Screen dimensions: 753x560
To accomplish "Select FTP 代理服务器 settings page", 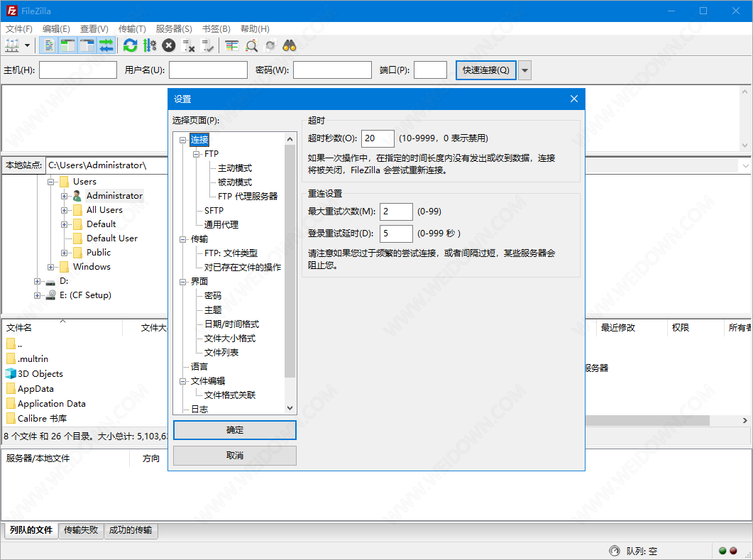I will 248,197.
